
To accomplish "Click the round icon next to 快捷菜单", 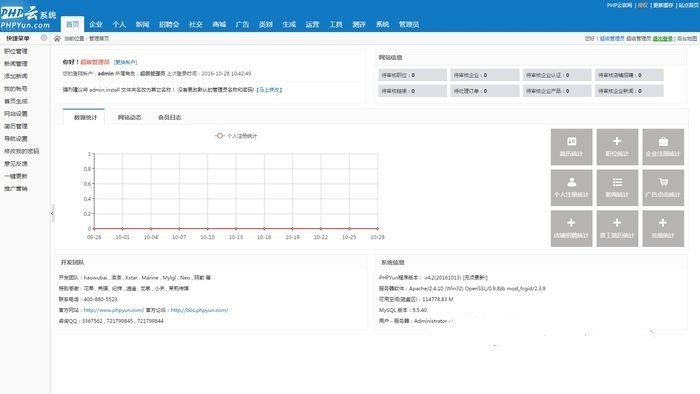I will point(44,38).
